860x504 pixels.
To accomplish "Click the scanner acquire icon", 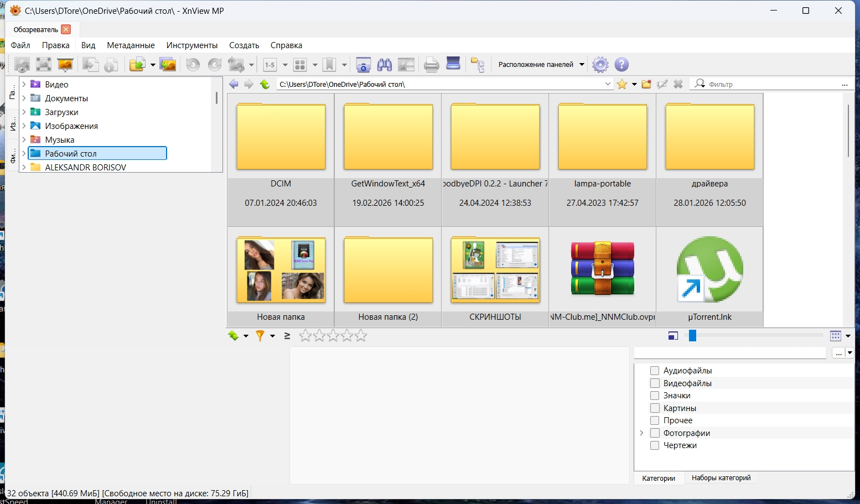I will (453, 64).
